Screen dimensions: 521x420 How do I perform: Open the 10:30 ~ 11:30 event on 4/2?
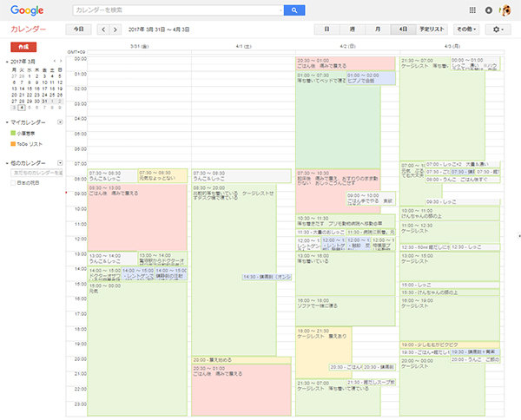pyautogui.click(x=346, y=221)
